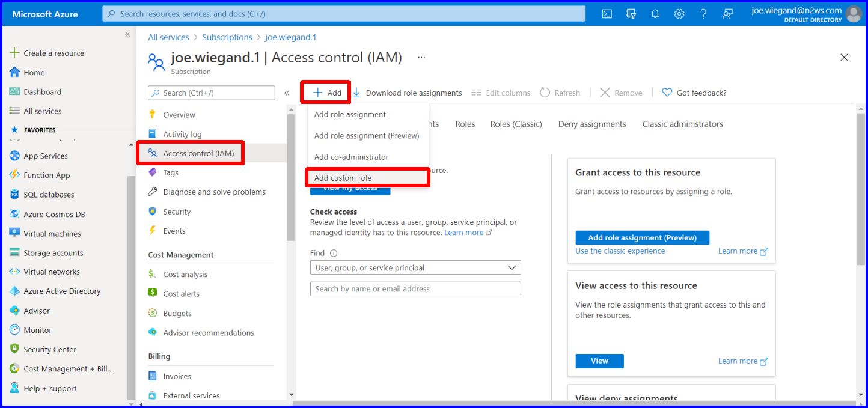Open Azure Active Directory favorite
The width and height of the screenshot is (868, 408).
55,291
